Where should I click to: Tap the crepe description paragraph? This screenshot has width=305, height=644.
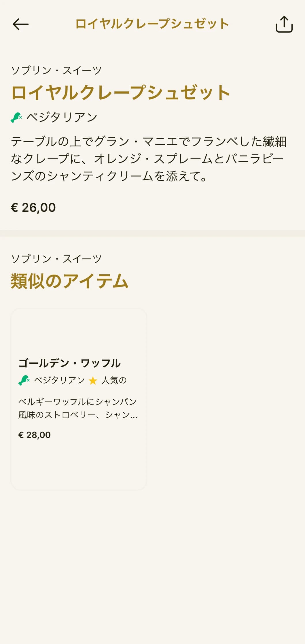(149, 159)
